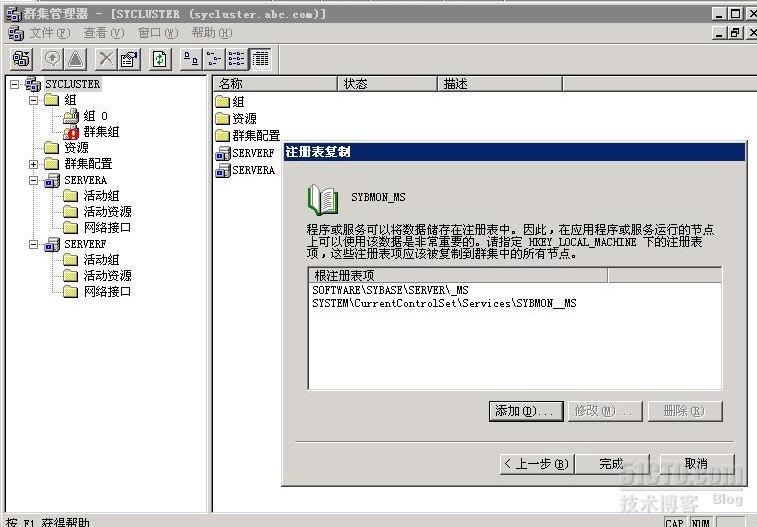The height and width of the screenshot is (527, 757).
Task: Select 活动组 under SERVERA
Action: tap(101, 196)
